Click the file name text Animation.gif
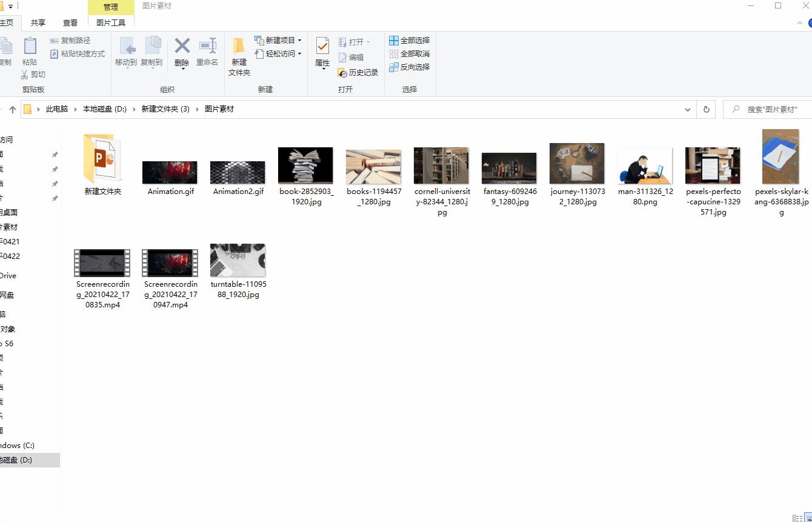 tap(170, 192)
